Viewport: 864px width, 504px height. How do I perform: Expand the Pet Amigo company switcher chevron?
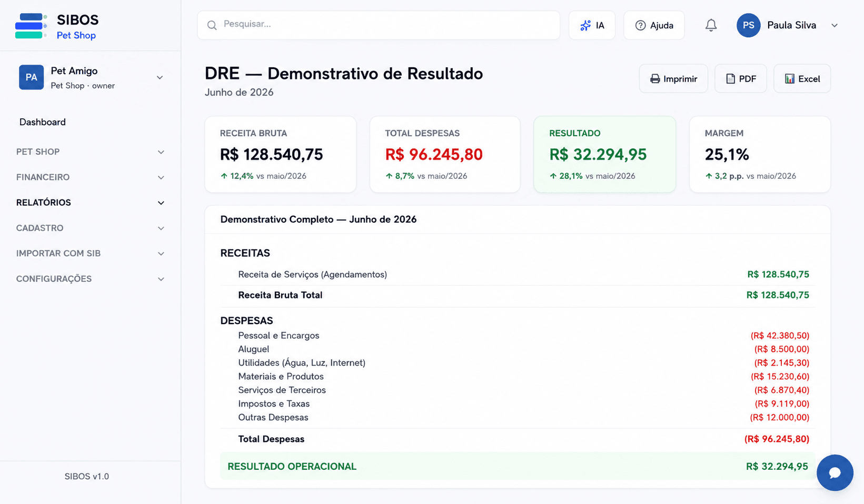point(160,77)
